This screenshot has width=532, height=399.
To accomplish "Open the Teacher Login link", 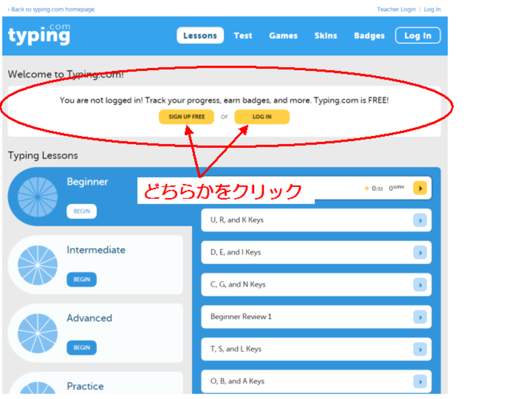I will click(x=396, y=9).
